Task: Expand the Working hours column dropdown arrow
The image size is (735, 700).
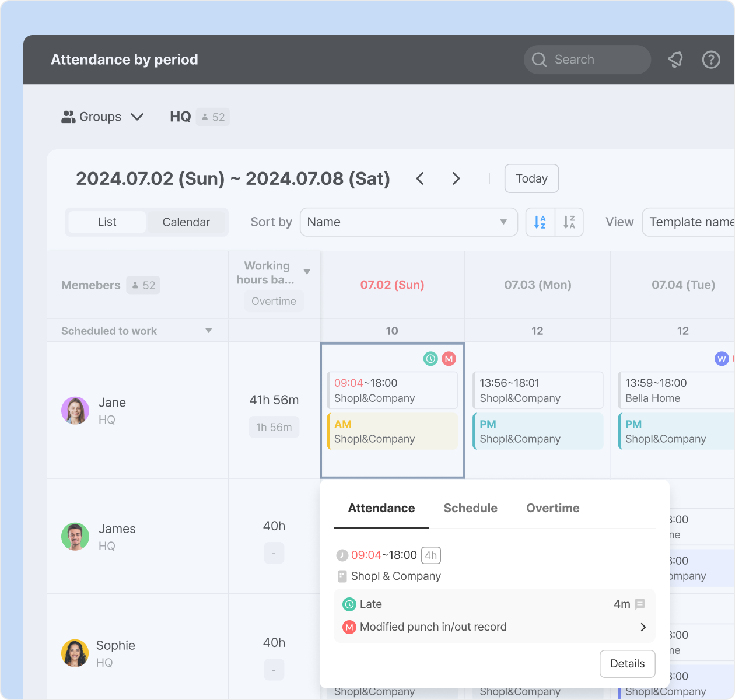Action: pos(307,271)
